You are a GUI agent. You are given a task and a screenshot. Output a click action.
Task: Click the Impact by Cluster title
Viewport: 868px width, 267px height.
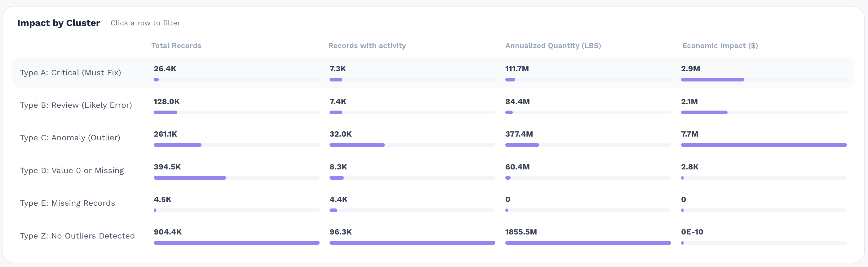(59, 23)
